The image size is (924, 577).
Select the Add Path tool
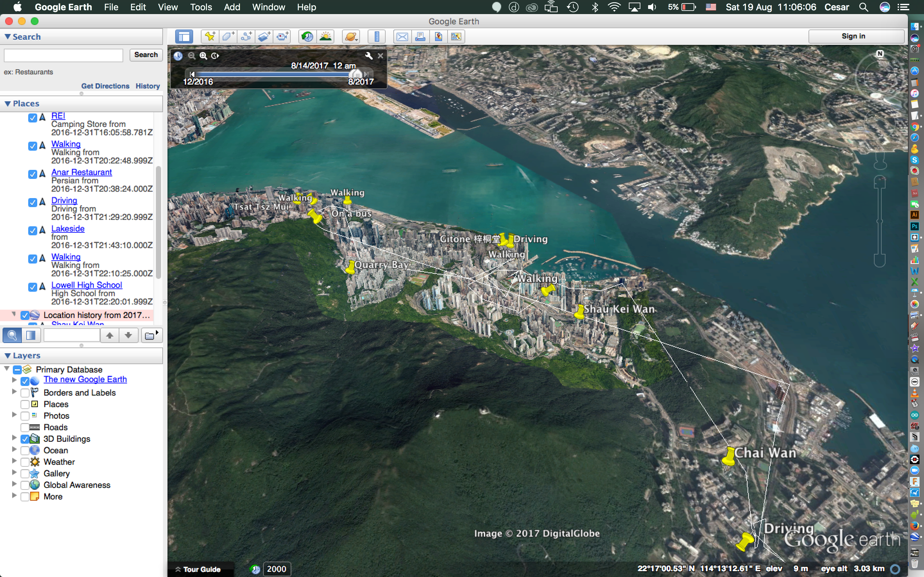tap(246, 37)
